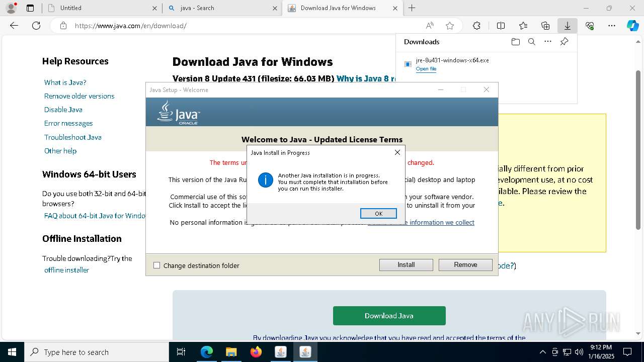This screenshot has height=362, width=644.
Task: Open Task View on the taskbar
Action: [181, 352]
